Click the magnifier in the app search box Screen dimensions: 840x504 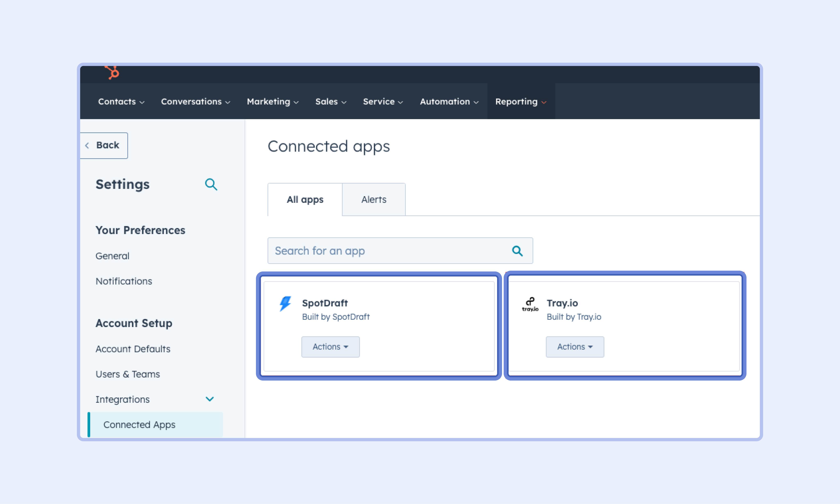(x=517, y=251)
